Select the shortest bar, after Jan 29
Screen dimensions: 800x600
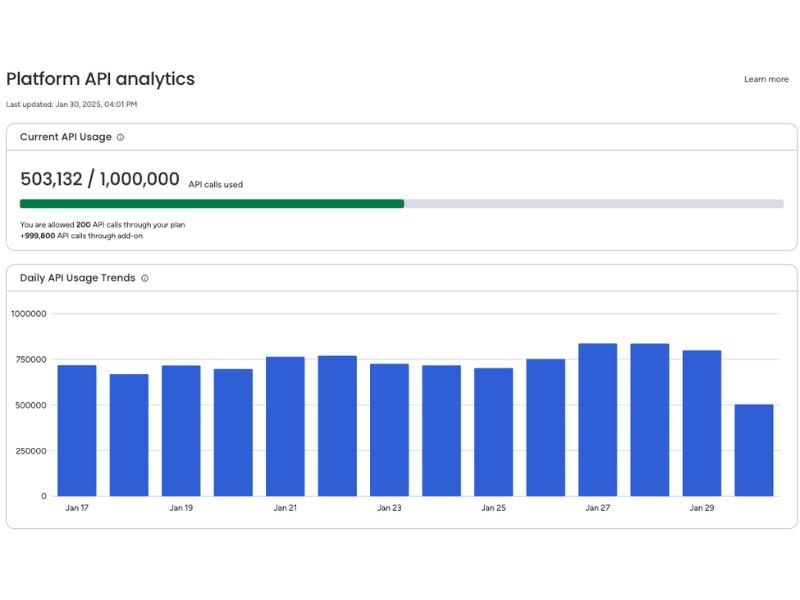pos(754,450)
